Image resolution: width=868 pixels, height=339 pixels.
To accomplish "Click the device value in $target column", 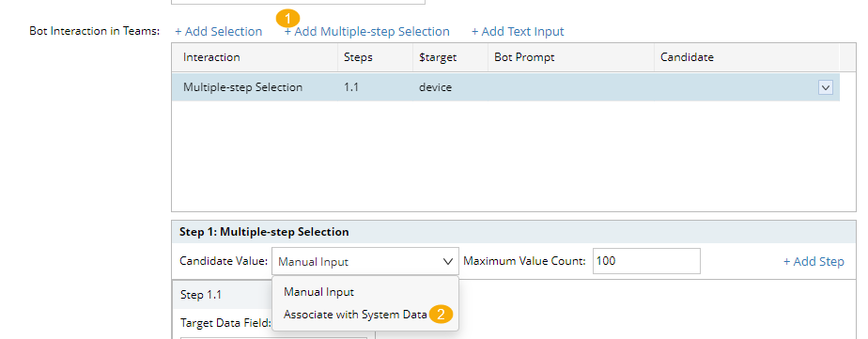I will pyautogui.click(x=435, y=87).
